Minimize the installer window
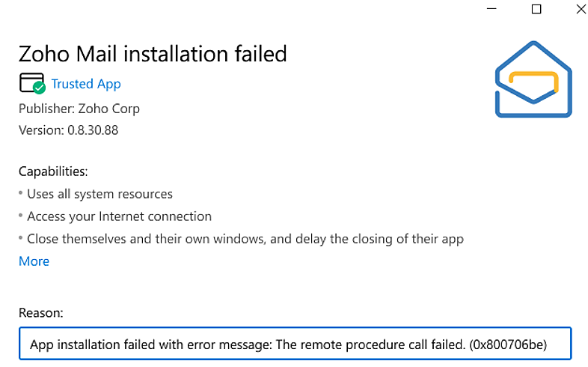The width and height of the screenshot is (588, 367). click(x=491, y=9)
